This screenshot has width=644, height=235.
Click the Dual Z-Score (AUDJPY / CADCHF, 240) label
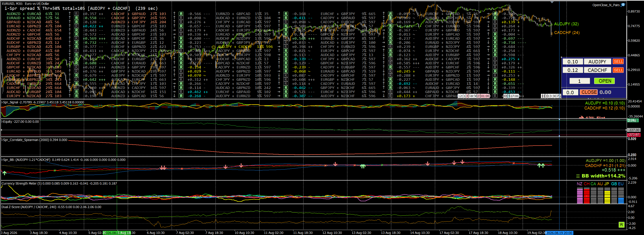51,207
